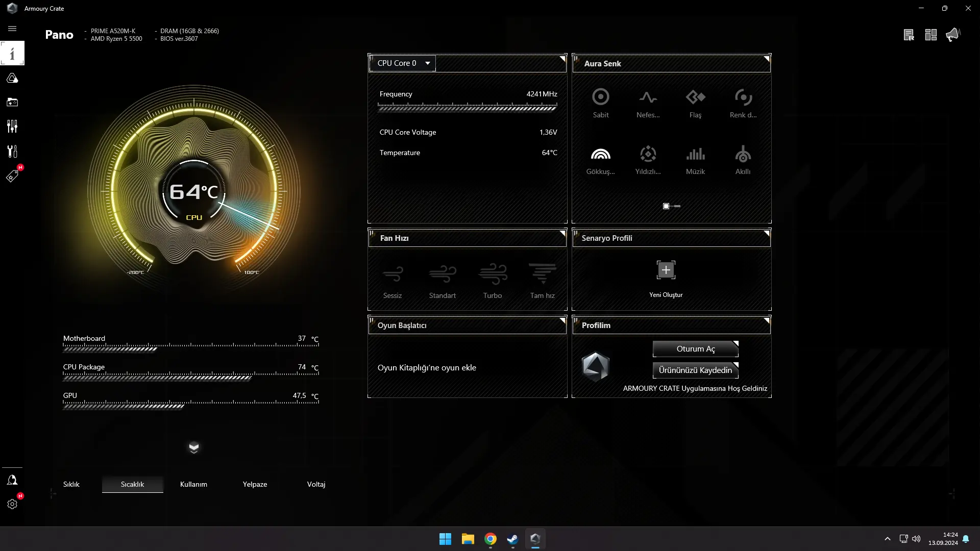The width and height of the screenshot is (980, 551).
Task: Set fan speed to Tam hız
Action: (543, 281)
